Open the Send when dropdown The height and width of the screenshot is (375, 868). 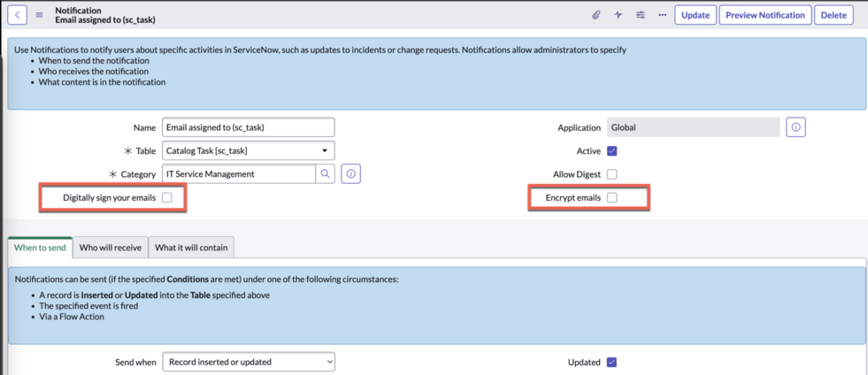249,362
